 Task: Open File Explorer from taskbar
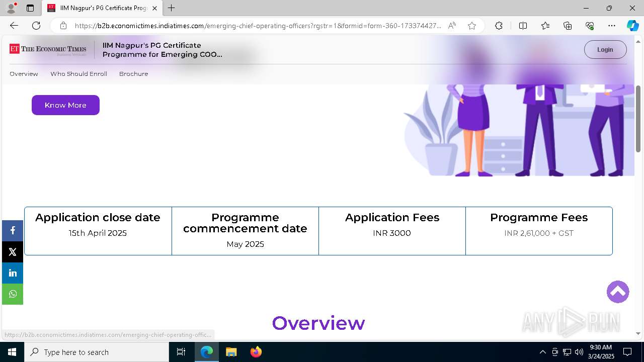(231, 352)
